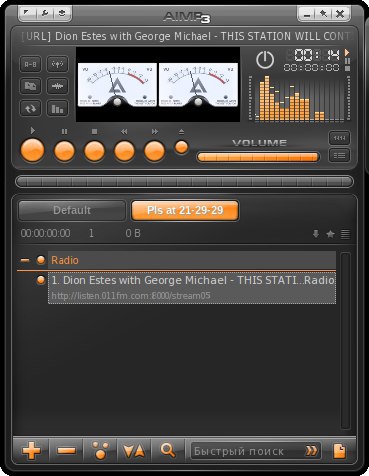The width and height of the screenshot is (369, 476).
Task: Open sorting options with the arrows icon
Action: [134, 451]
